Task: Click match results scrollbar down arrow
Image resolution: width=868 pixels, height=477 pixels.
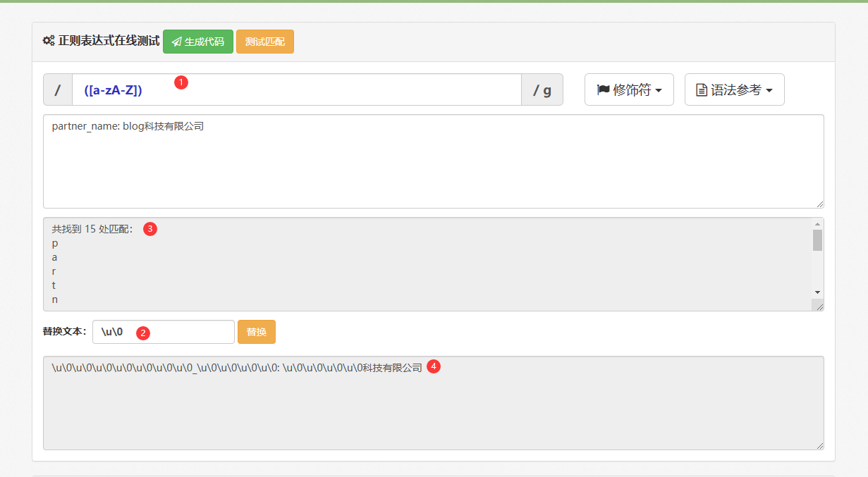Action: click(817, 292)
